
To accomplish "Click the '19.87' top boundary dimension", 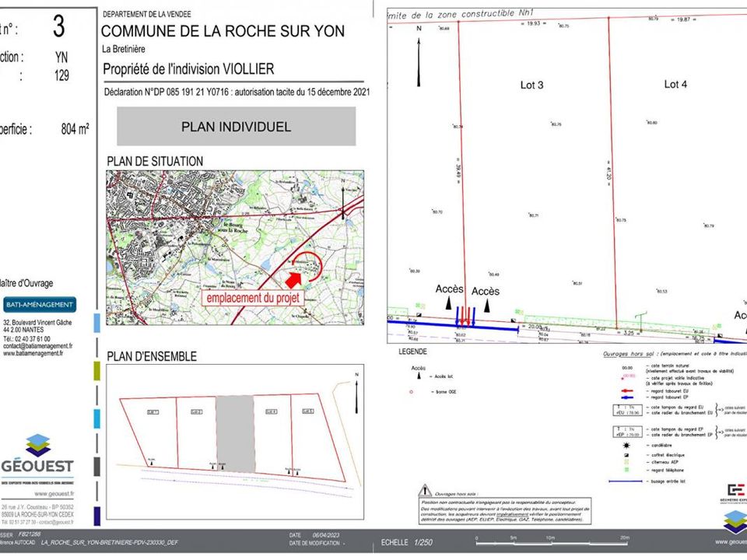I will (x=683, y=19).
